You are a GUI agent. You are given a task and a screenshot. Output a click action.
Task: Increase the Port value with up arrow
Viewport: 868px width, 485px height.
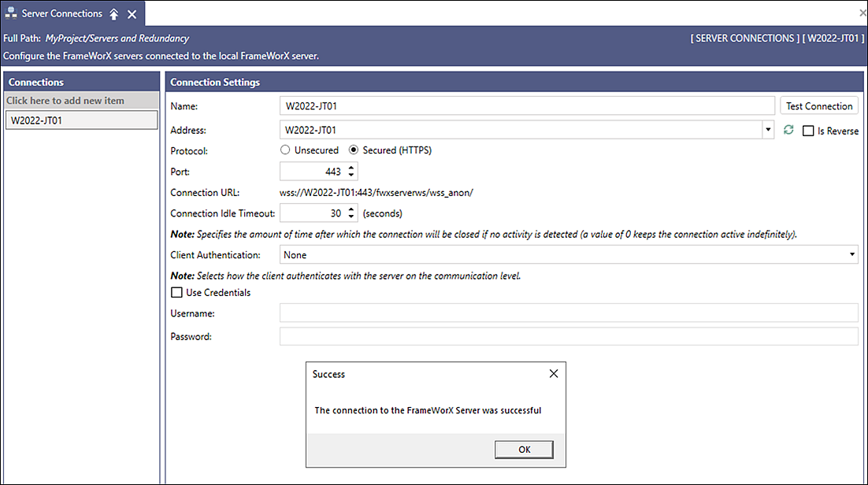tap(351, 167)
